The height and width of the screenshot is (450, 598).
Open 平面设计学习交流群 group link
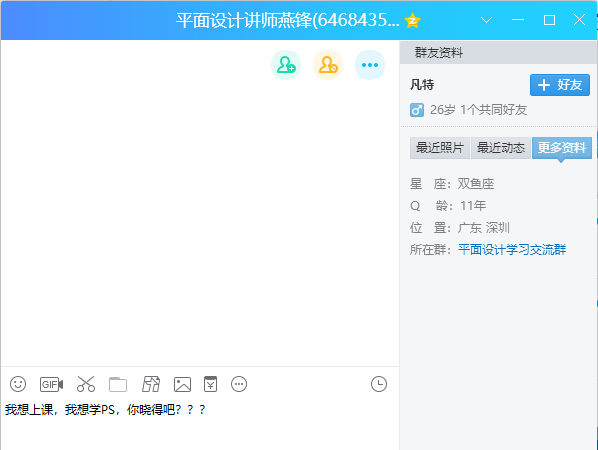click(512, 250)
